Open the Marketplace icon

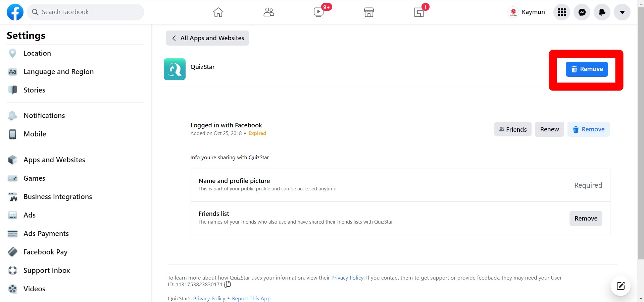(x=369, y=12)
